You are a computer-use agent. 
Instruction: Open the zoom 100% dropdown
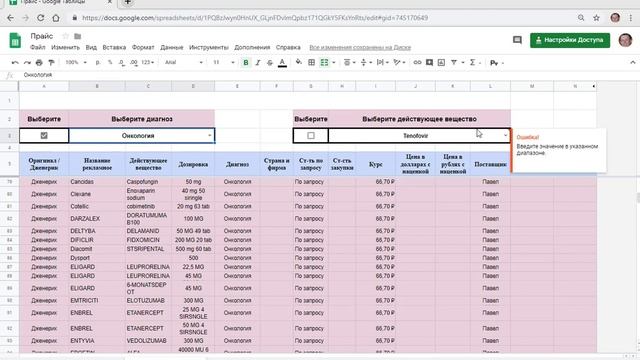(x=76, y=62)
